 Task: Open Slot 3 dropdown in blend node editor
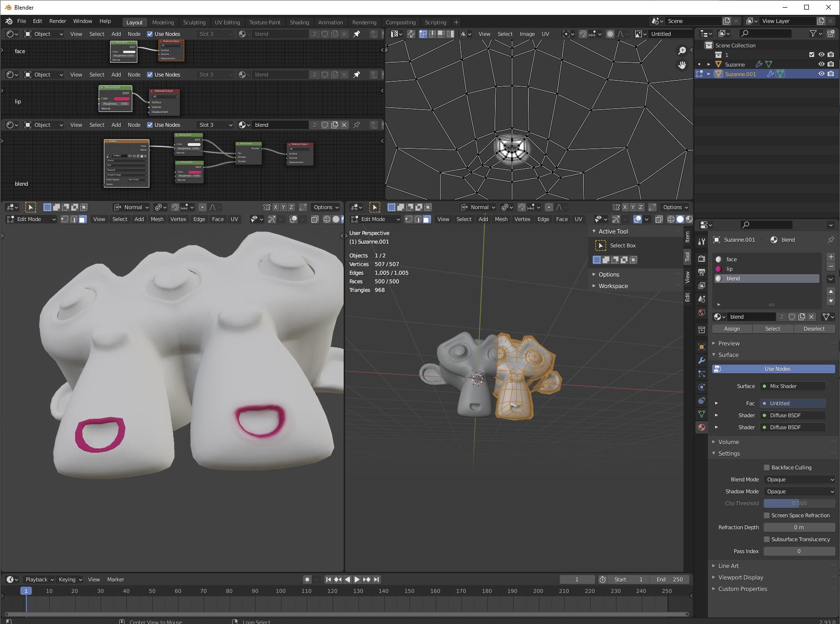coord(215,125)
